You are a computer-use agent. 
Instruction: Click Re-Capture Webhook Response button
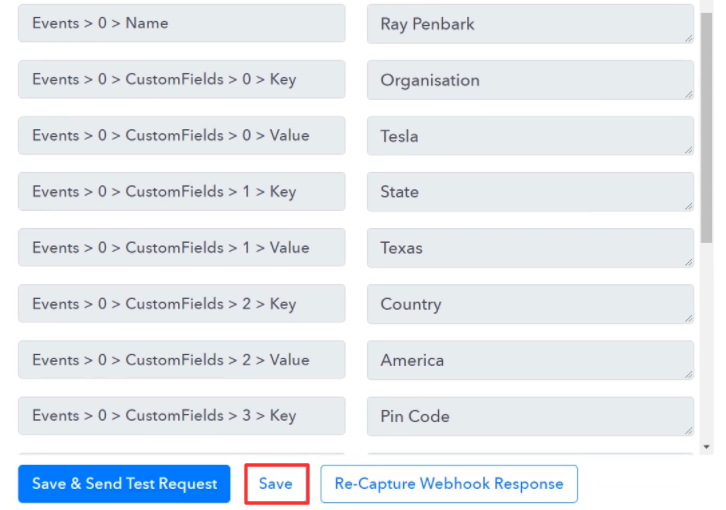[x=449, y=484]
